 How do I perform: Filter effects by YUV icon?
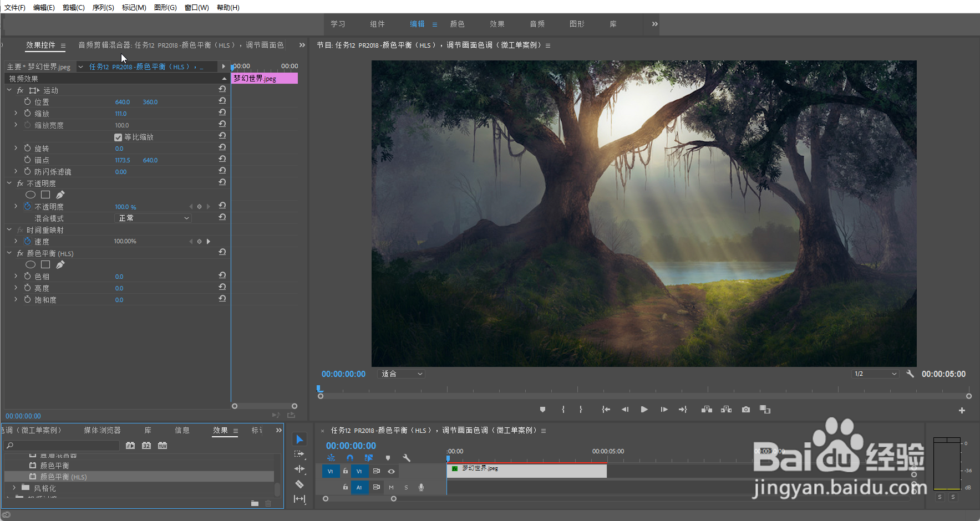(163, 446)
